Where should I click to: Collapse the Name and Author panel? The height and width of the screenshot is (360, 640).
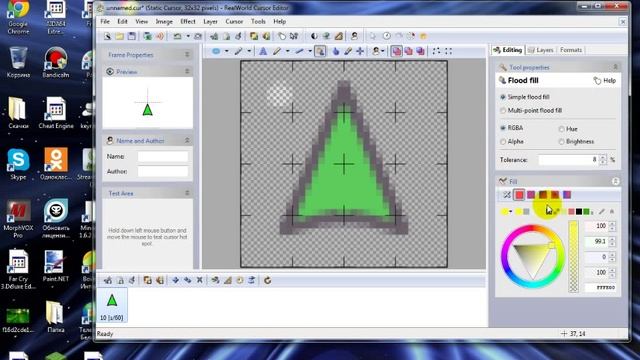coord(187,140)
